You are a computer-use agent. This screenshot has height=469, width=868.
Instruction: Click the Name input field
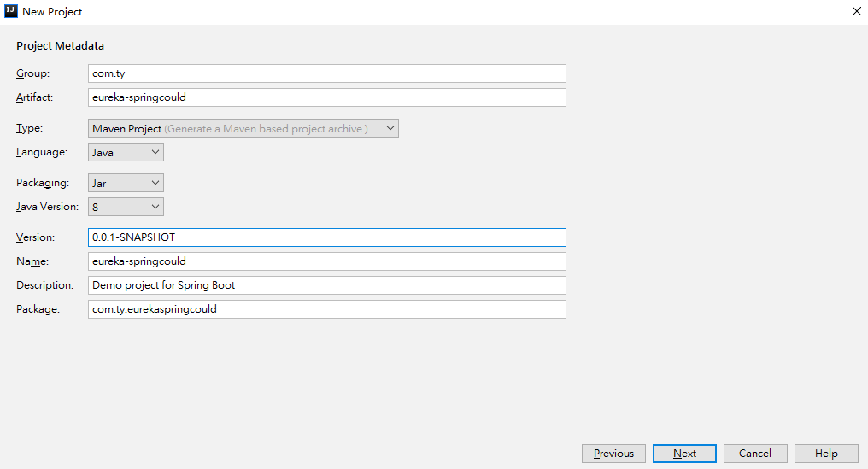coord(326,261)
